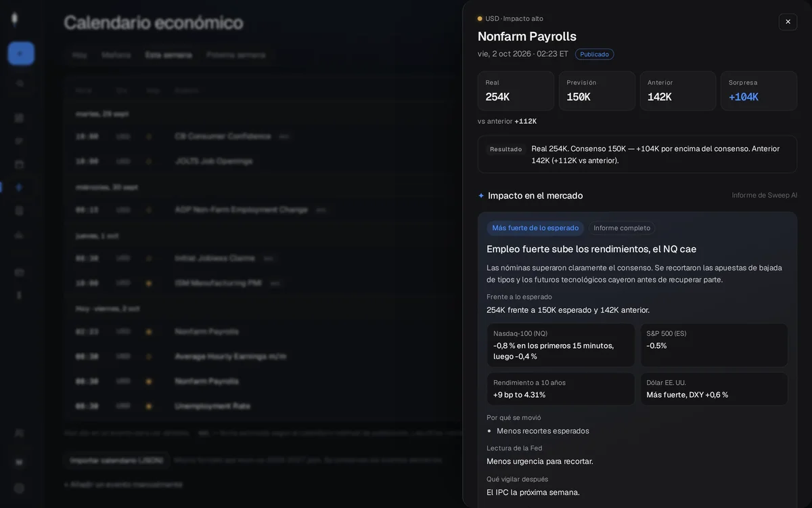Open the ISM Manufacturing PMI event row
812x508 pixels.
(264, 283)
